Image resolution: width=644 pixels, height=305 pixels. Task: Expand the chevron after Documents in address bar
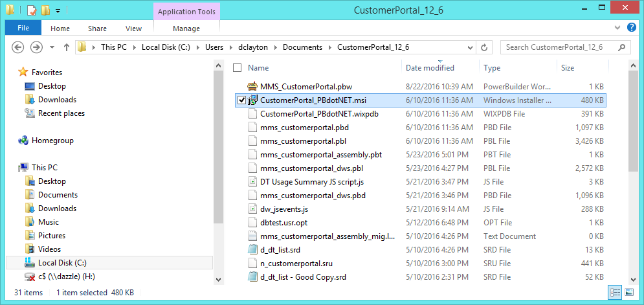(x=330, y=48)
